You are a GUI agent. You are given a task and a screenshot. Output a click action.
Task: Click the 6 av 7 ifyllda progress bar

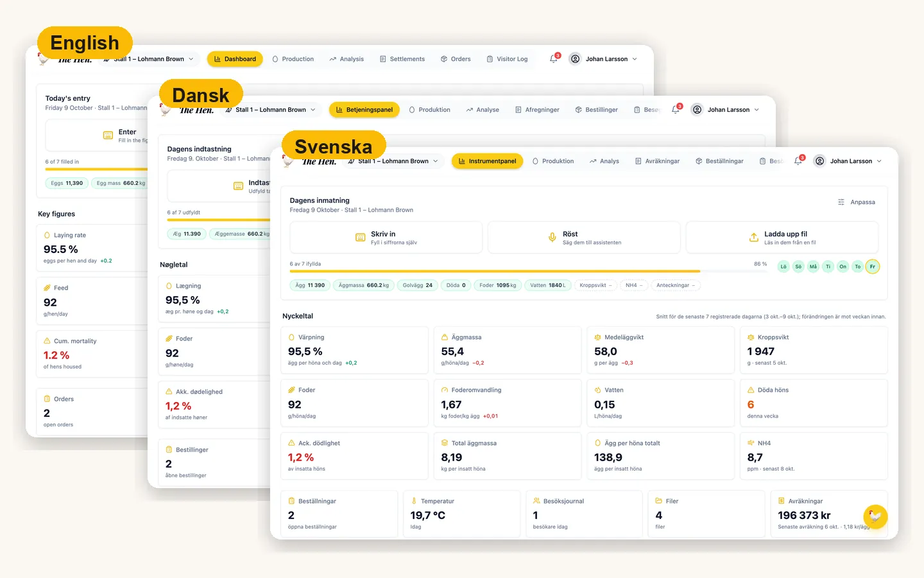pos(528,271)
